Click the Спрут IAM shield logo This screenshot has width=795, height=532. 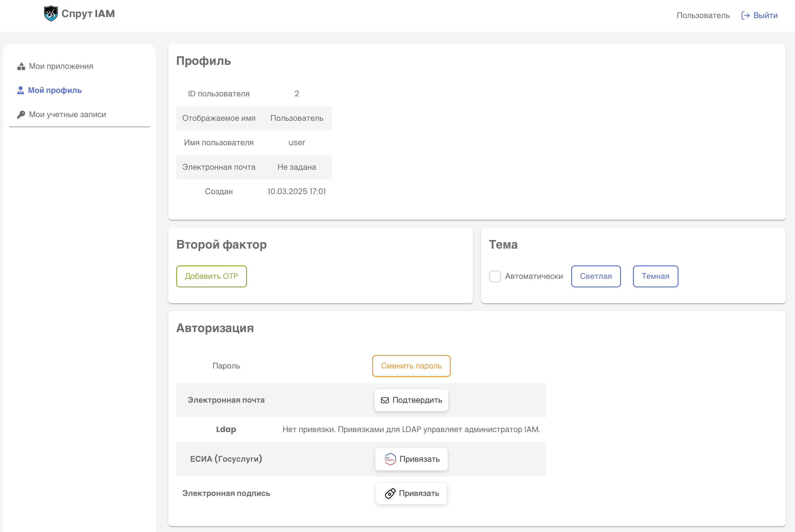[51, 13]
